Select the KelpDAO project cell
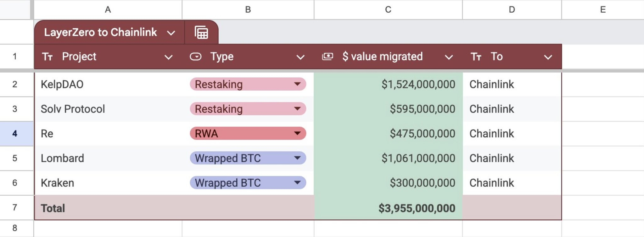644x237 pixels. pos(108,84)
